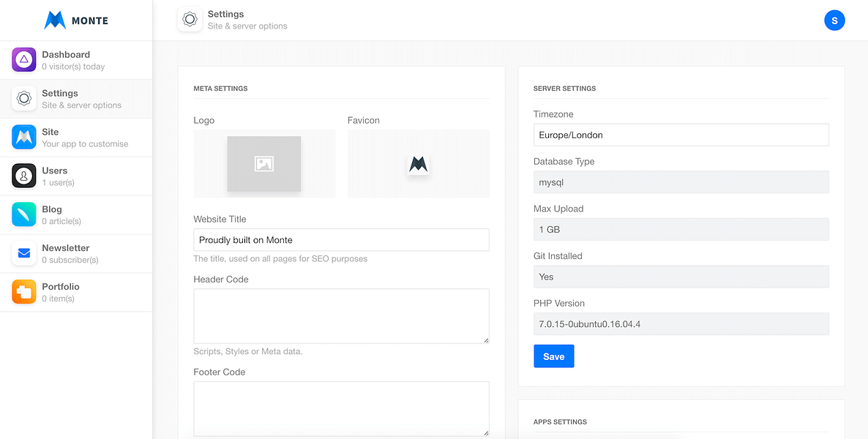868x439 pixels.
Task: Click the 'Settings' title in page header
Action: coord(226,14)
